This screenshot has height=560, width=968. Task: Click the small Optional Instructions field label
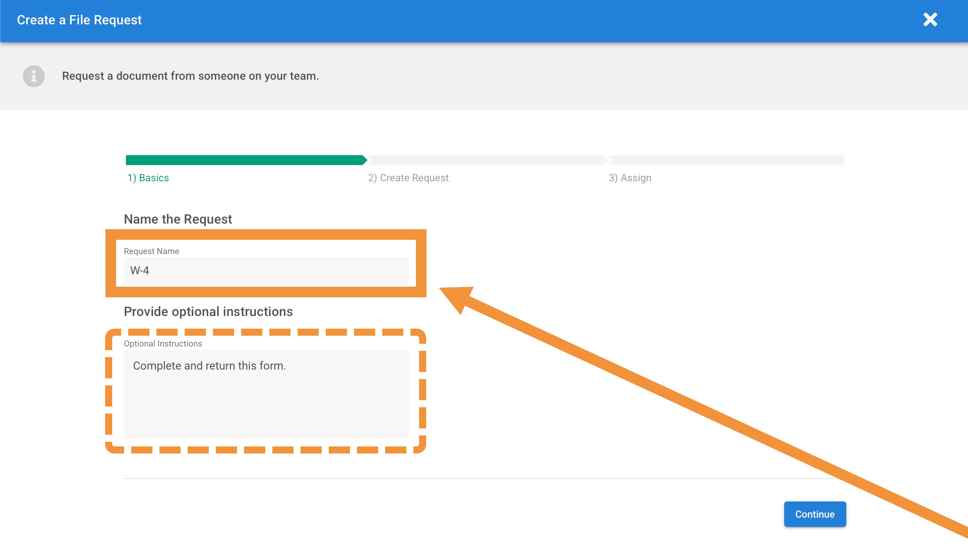click(x=163, y=344)
